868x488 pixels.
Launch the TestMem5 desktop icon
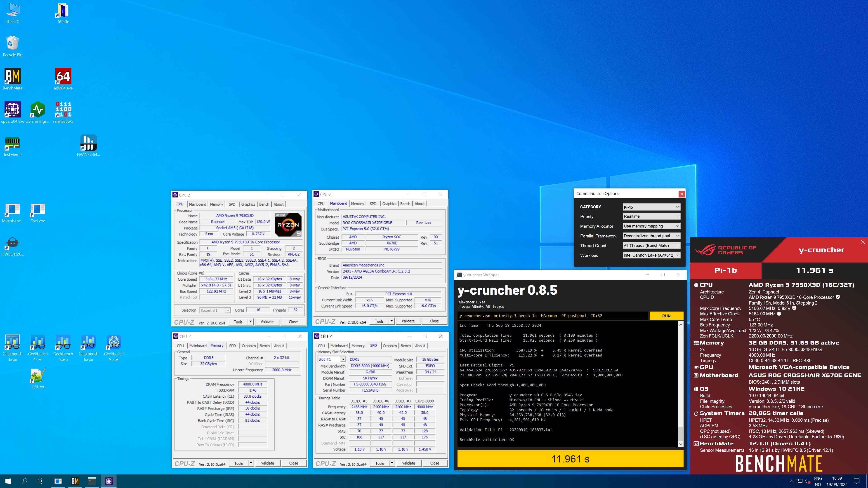12,146
